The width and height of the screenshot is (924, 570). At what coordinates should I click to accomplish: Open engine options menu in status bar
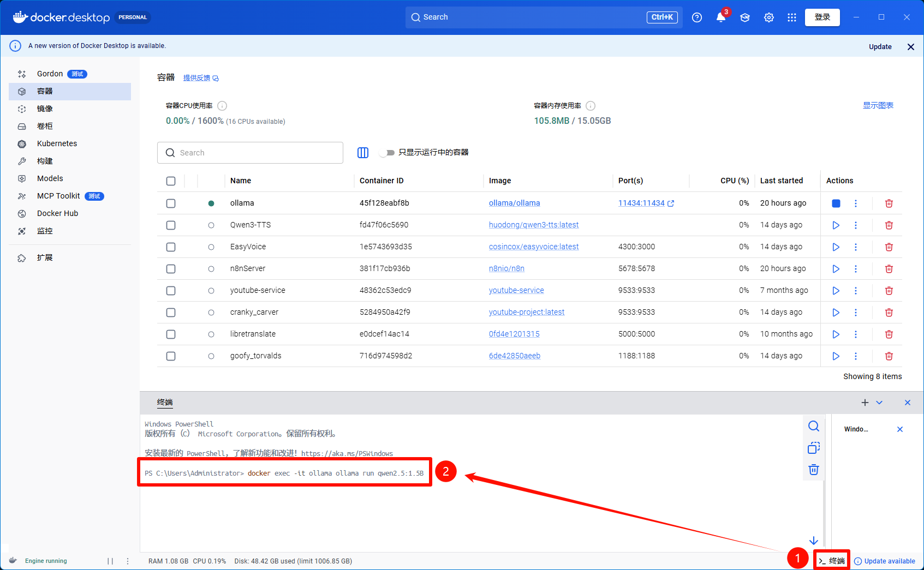(x=128, y=561)
